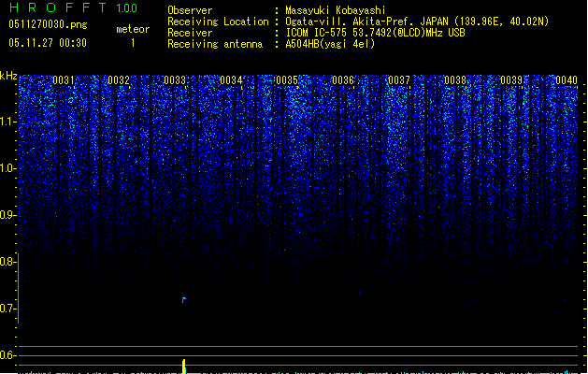Click the meteor echo spot near 0.7 kHz

(x=184, y=299)
